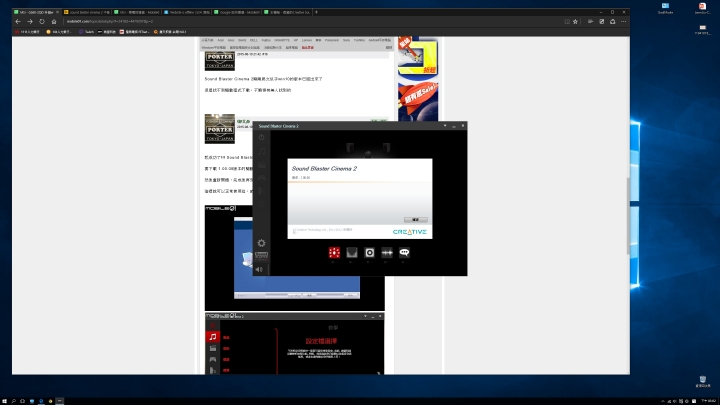Open Sound Blaster settings gear

[261, 243]
